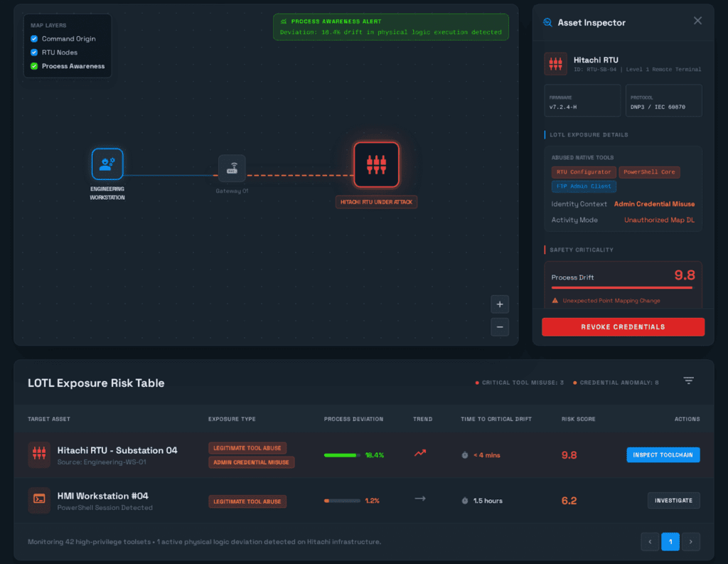The width and height of the screenshot is (728, 564).
Task: Sort by Exposure Type column header
Action: tap(232, 419)
